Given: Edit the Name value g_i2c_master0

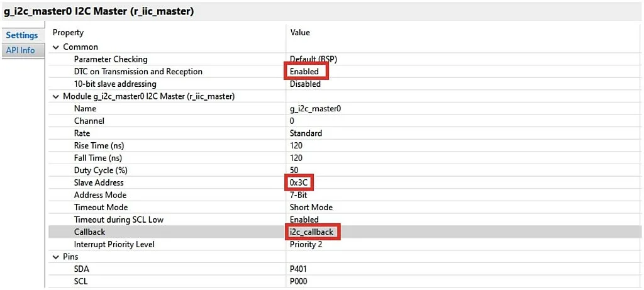Looking at the screenshot, I should pyautogui.click(x=315, y=108).
